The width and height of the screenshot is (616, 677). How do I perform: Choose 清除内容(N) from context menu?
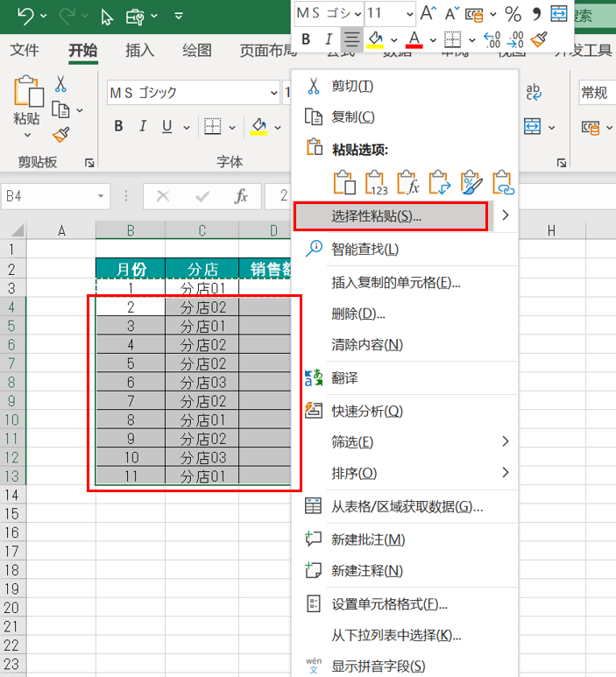(x=405, y=344)
